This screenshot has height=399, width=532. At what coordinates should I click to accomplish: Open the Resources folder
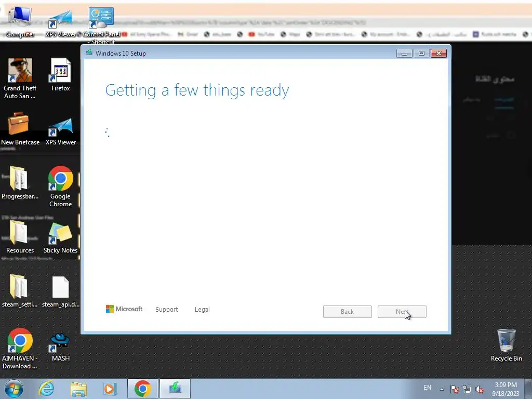[20, 237]
